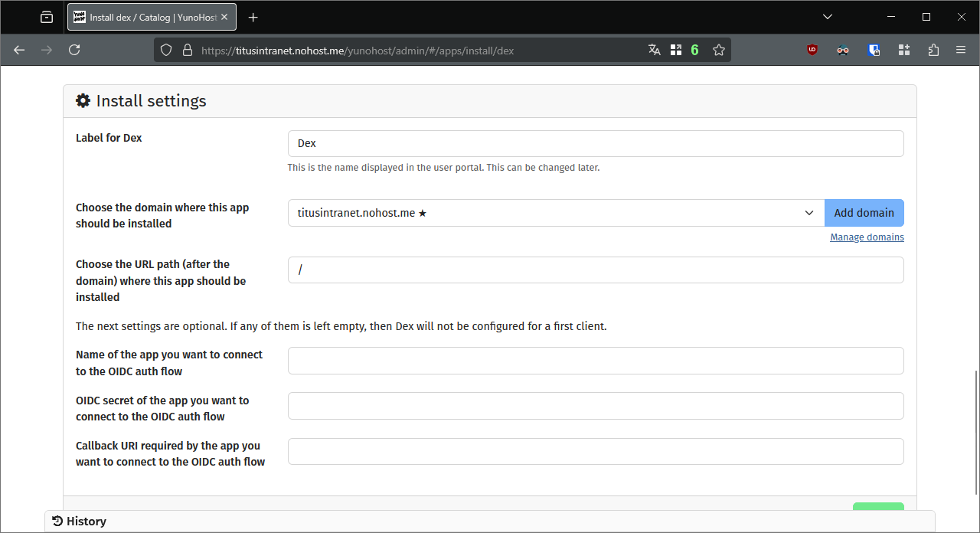Open the Bitwarden extension icon
This screenshot has height=533, width=980.
tap(874, 50)
